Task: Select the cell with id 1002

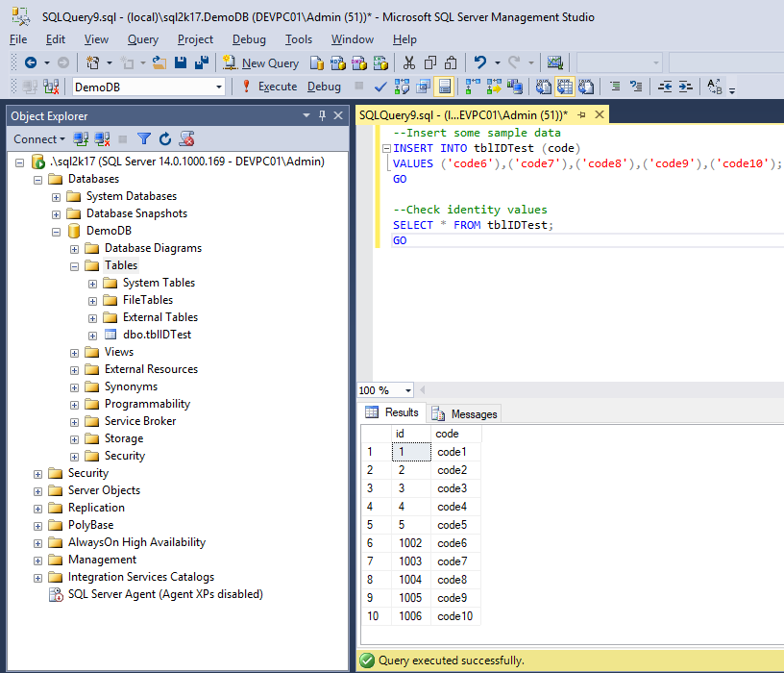Action: 410,543
